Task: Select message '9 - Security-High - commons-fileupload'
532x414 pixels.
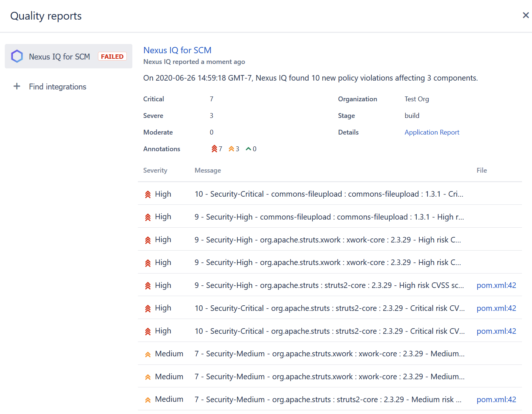Action: (329, 217)
